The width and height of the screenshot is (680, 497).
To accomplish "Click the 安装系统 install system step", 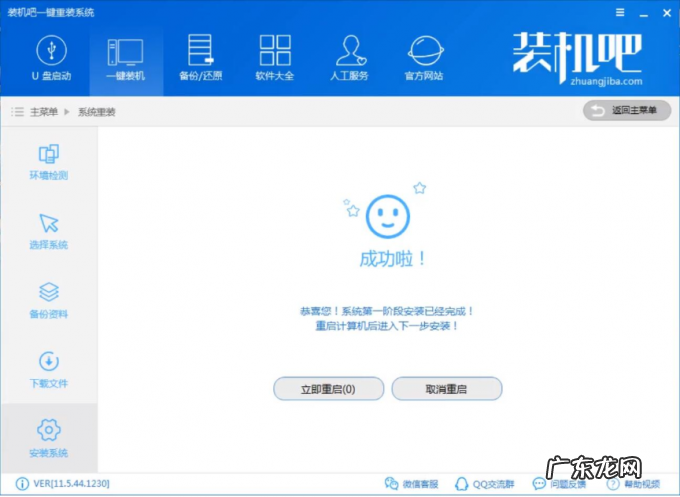I will (49, 438).
